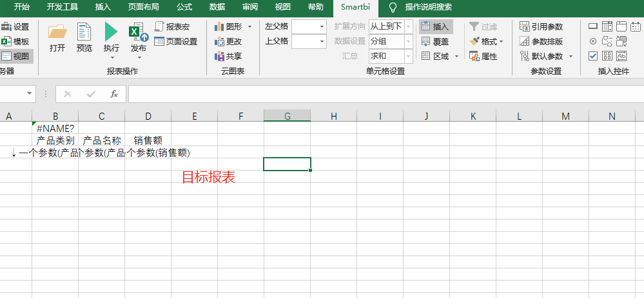The width and height of the screenshot is (644, 298).
Task: Expand the 执行 dropdown arrow
Action: coord(112,58)
